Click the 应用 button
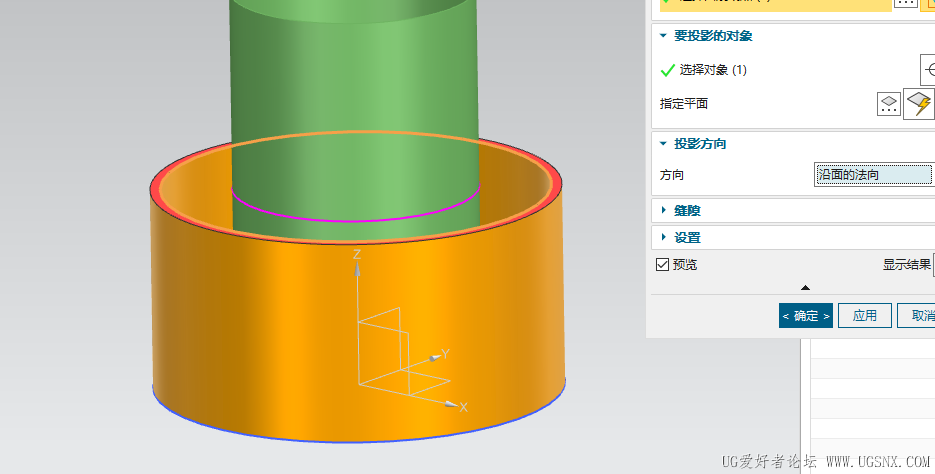The height and width of the screenshot is (474, 935). point(865,316)
